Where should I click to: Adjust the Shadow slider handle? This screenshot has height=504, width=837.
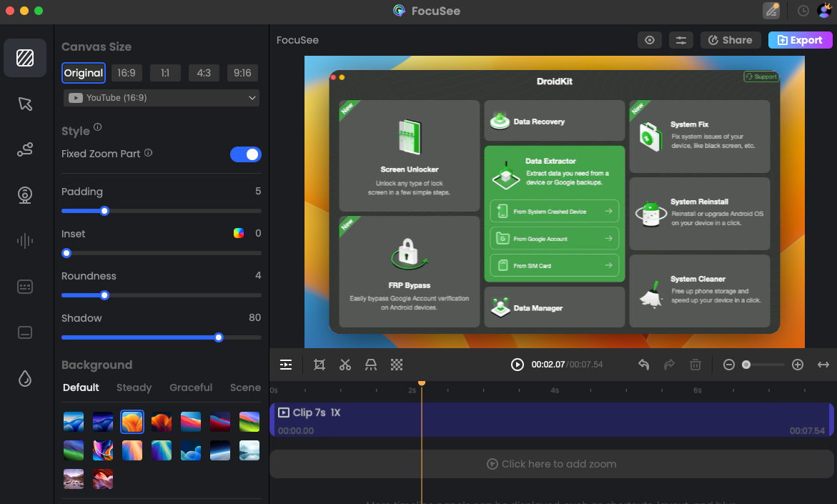click(218, 337)
